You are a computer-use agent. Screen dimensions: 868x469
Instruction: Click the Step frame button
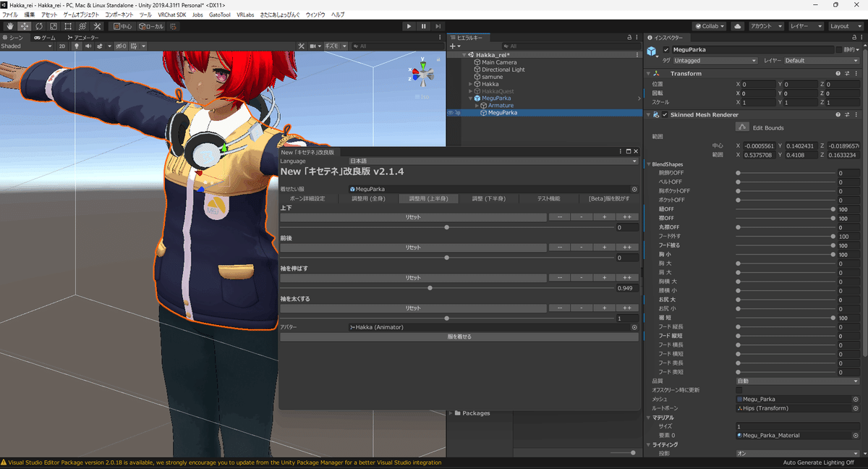[438, 26]
